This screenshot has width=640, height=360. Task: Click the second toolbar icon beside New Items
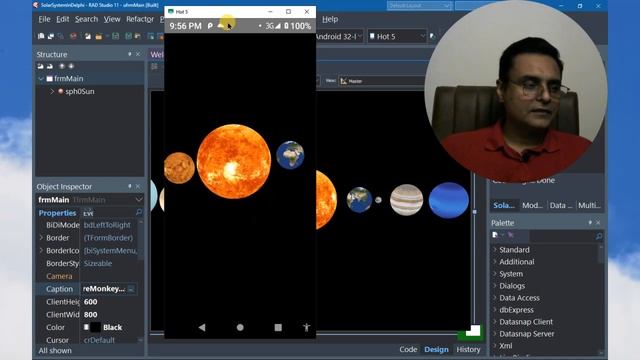[51, 36]
